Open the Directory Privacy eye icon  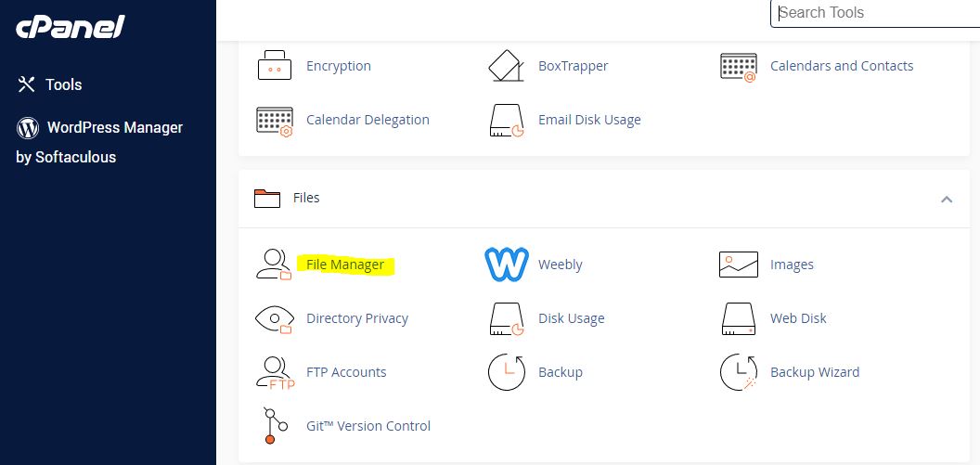coord(274,318)
